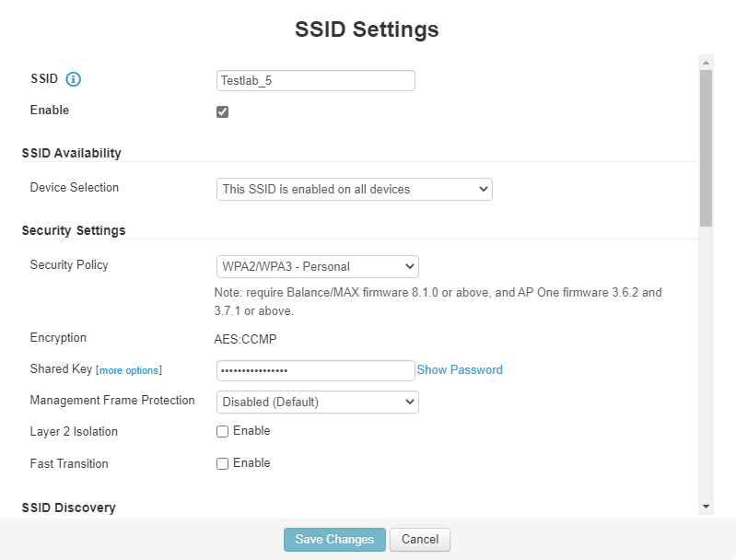Open the Device Selection dropdown
Screen dimensions: 736x560
point(354,189)
